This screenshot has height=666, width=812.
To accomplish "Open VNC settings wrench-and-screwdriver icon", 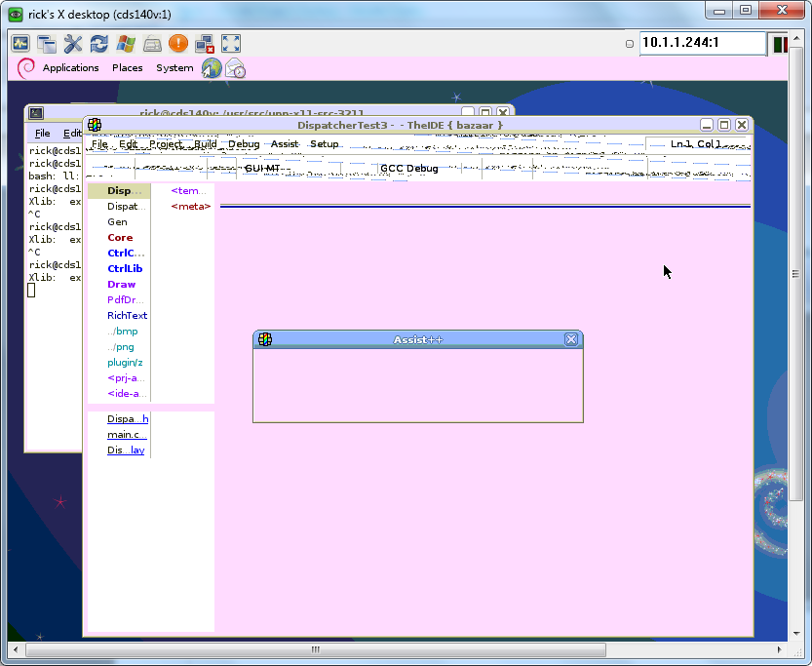I will tap(73, 44).
